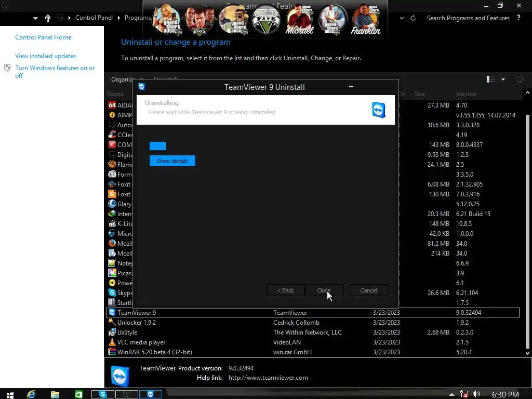Select the AIDA64 program icon in list

click(x=112, y=105)
